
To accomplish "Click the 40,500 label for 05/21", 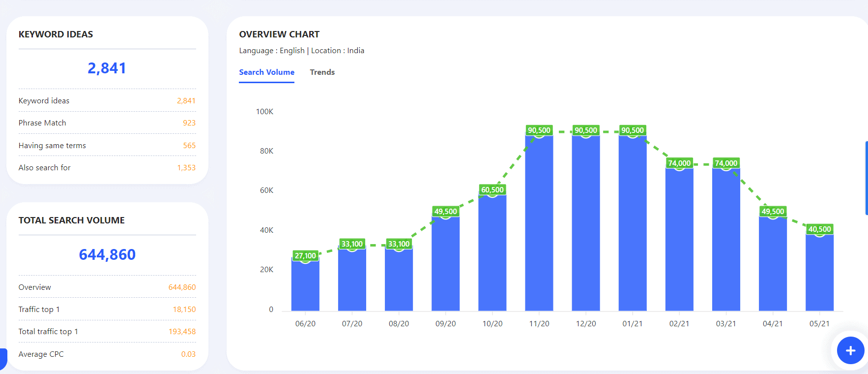I will (x=819, y=229).
